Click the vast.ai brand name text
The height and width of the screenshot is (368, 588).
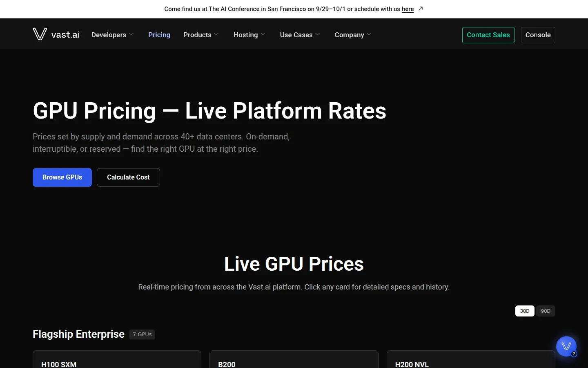(x=65, y=35)
